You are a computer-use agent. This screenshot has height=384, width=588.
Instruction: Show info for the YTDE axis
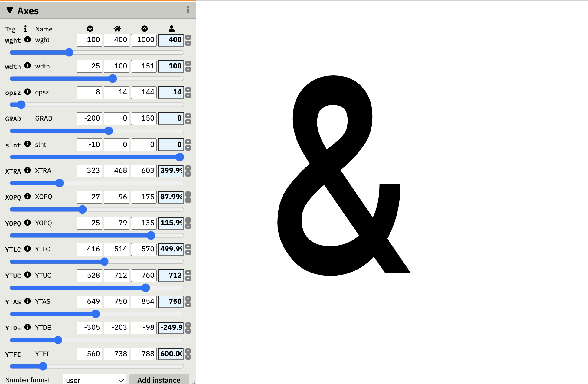coord(28,327)
